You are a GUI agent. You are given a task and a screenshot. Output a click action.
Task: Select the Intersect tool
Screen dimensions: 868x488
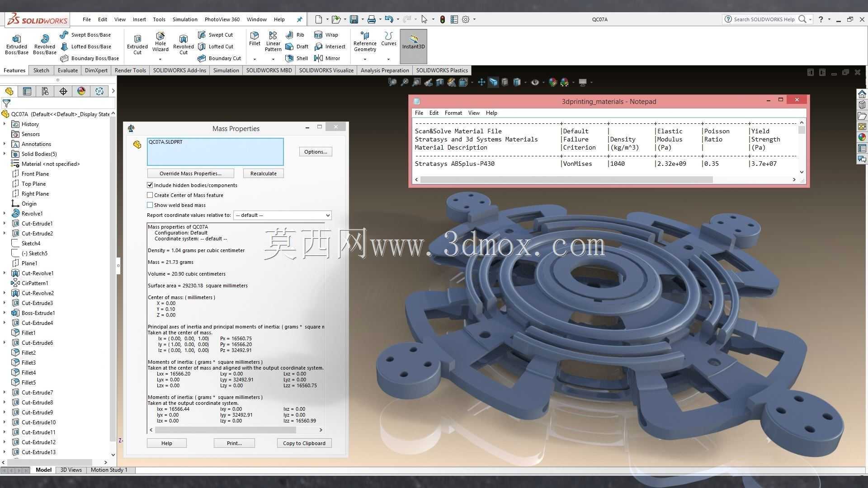point(330,47)
